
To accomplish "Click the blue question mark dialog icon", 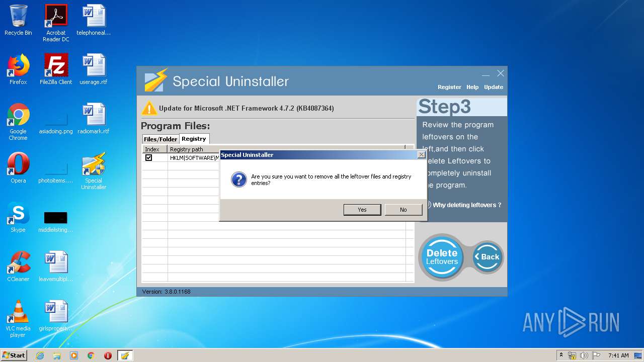I will click(238, 179).
